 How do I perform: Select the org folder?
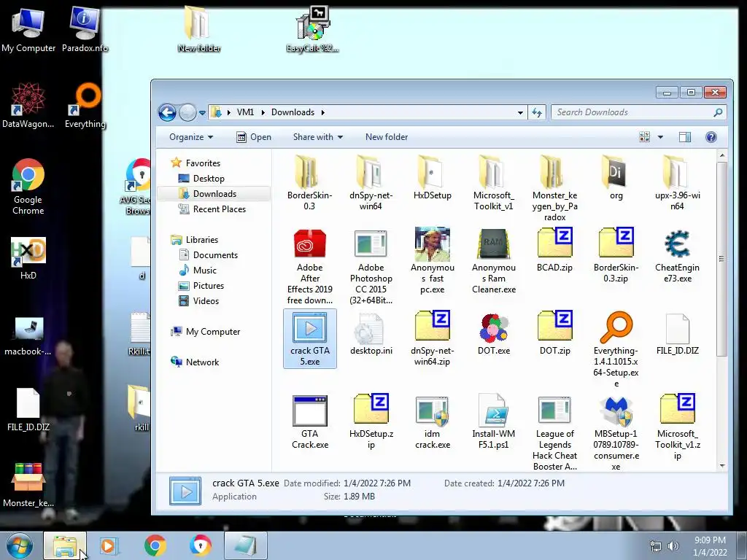click(x=616, y=178)
